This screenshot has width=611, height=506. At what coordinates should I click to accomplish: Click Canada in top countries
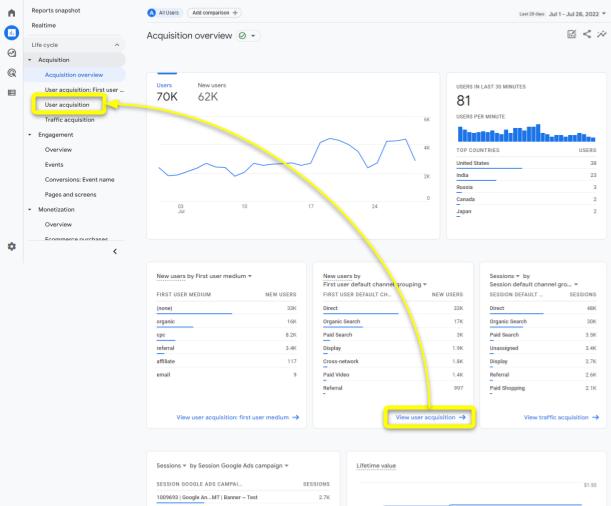point(526,199)
